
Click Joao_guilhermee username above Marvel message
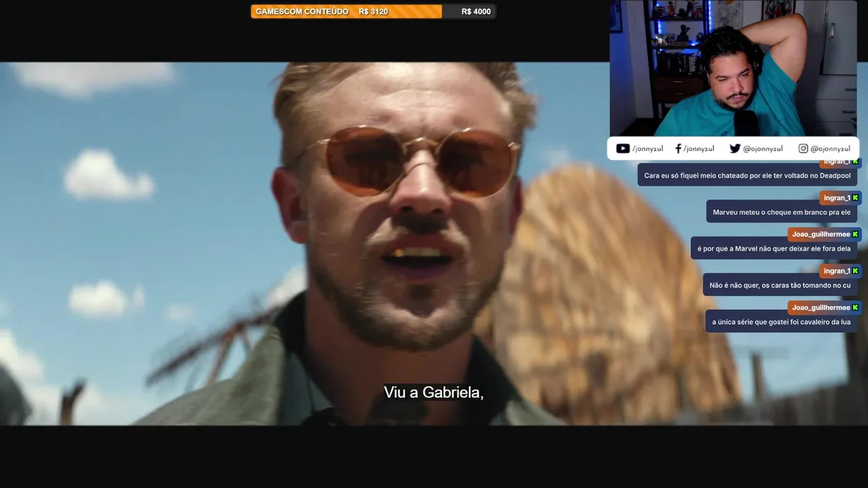[821, 235]
